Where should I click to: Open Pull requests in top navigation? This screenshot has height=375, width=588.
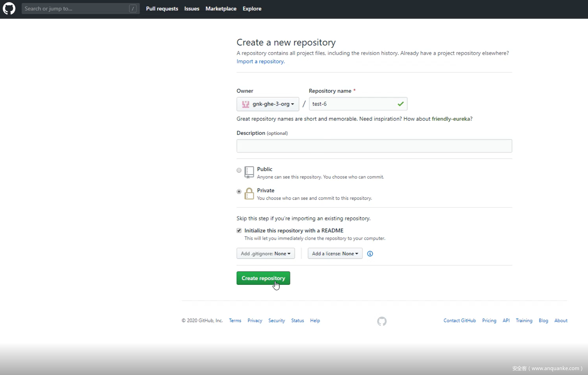pyautogui.click(x=162, y=9)
